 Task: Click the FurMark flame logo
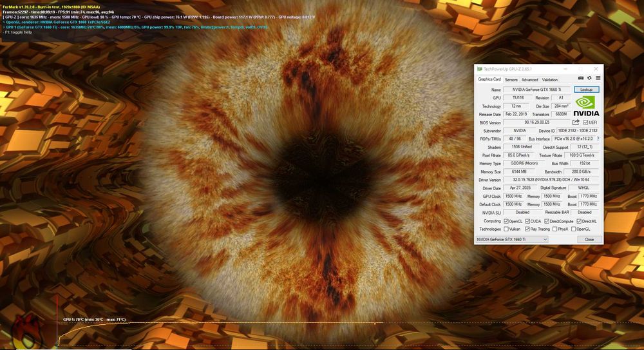pos(27,331)
